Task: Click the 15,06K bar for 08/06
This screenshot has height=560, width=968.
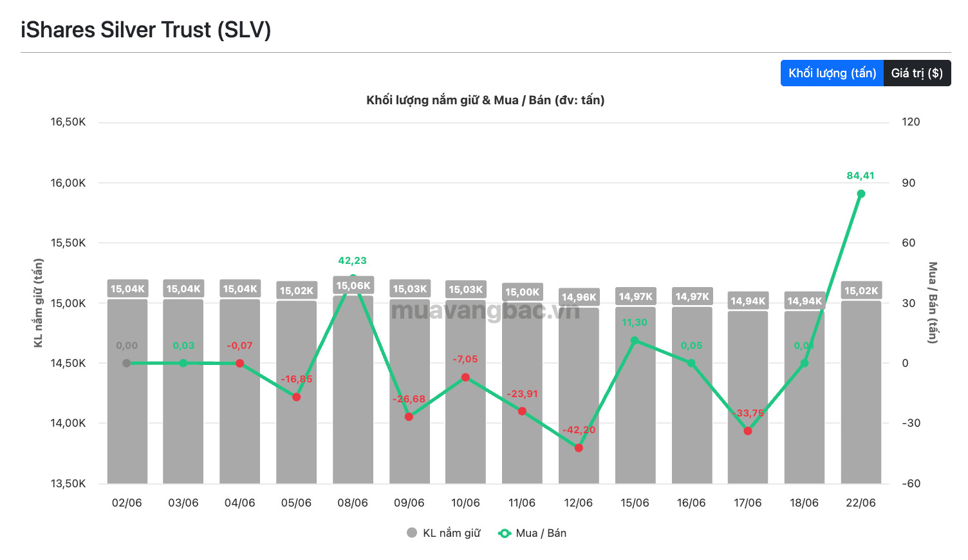Action: [353, 389]
